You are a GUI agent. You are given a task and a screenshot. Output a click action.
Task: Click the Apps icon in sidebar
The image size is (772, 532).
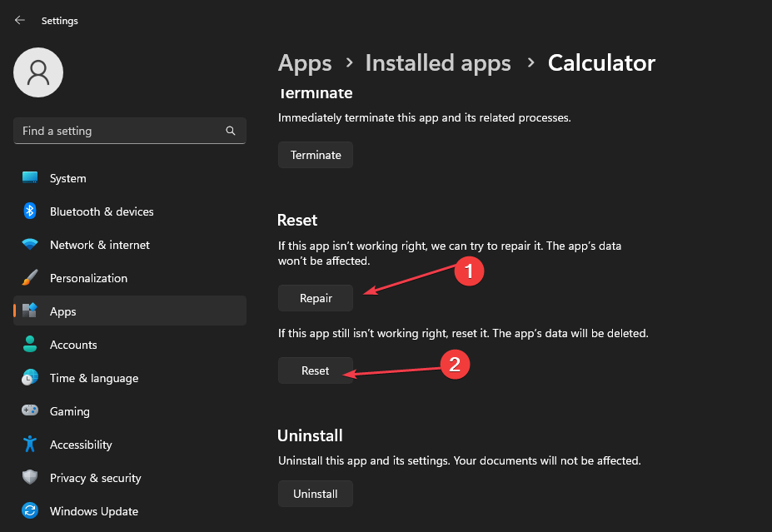click(x=30, y=311)
